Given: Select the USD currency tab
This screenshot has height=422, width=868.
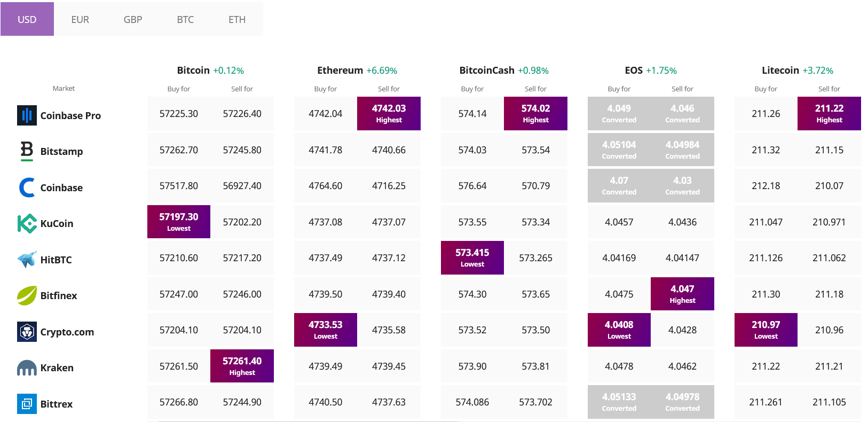Looking at the screenshot, I should 27,19.
